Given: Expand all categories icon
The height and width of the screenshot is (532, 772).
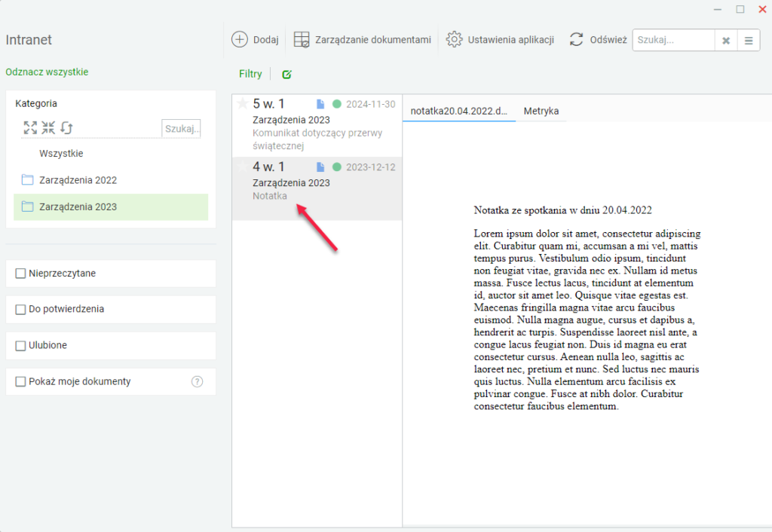Looking at the screenshot, I should pyautogui.click(x=30, y=128).
